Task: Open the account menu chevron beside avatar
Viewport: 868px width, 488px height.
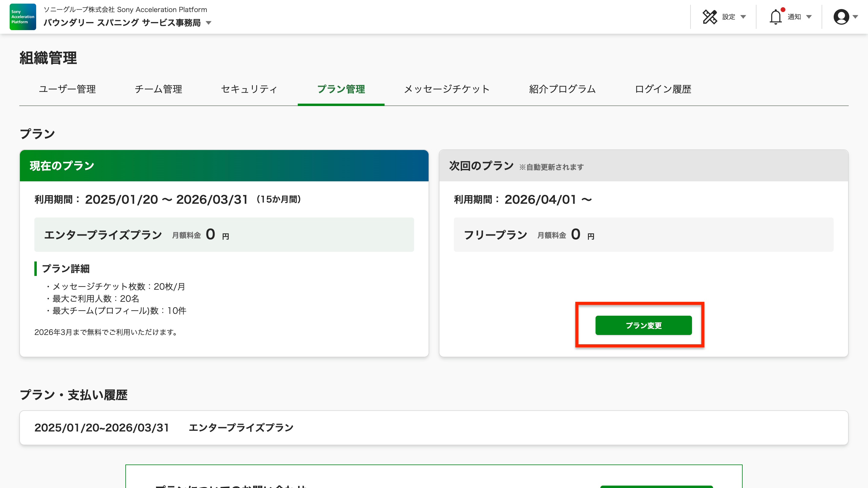Action: [x=856, y=17]
